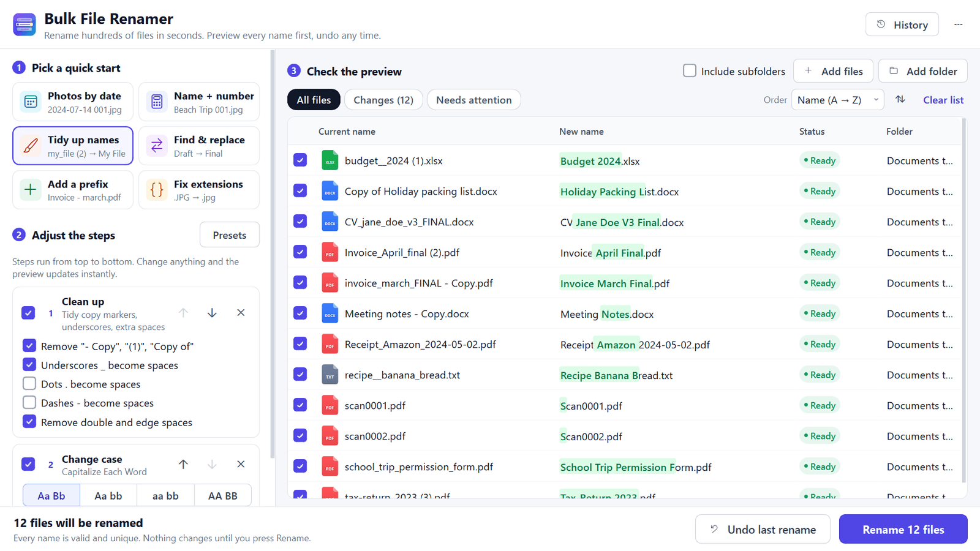Click the reverse sort order arrows icon
The width and height of the screenshot is (980, 551).
tap(900, 99)
